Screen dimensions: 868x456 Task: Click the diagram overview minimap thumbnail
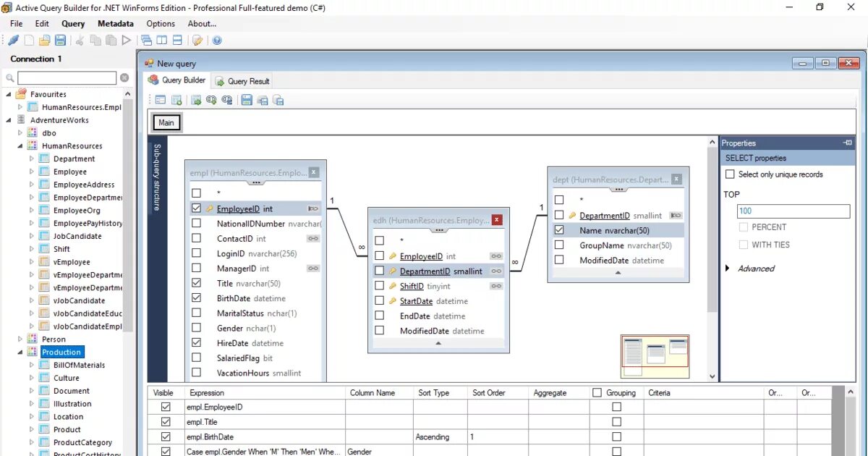pos(655,356)
